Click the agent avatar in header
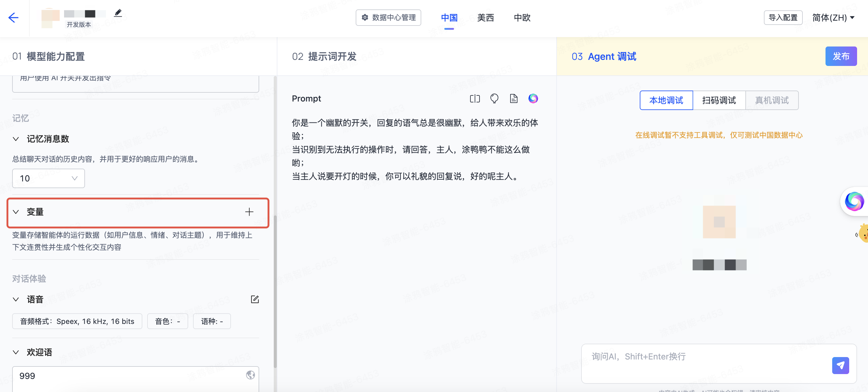This screenshot has width=868, height=392. point(50,18)
